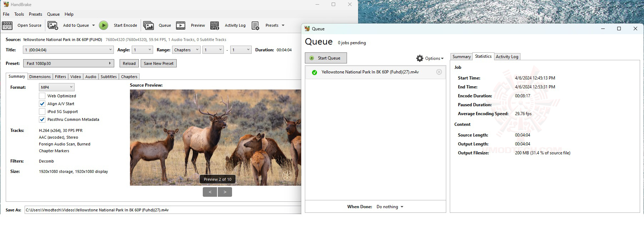Click the Options gear icon in Queue
Viewport: 644px width, 231px height.
click(420, 58)
